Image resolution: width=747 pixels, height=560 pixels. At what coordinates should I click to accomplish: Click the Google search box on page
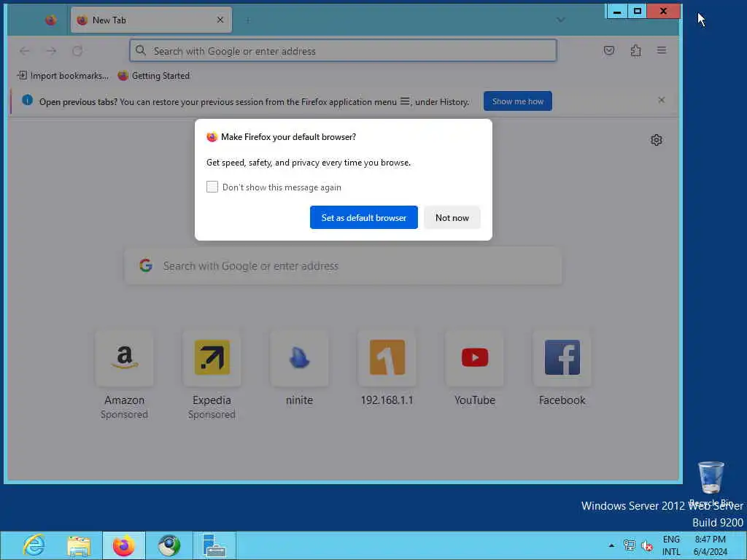(x=343, y=265)
